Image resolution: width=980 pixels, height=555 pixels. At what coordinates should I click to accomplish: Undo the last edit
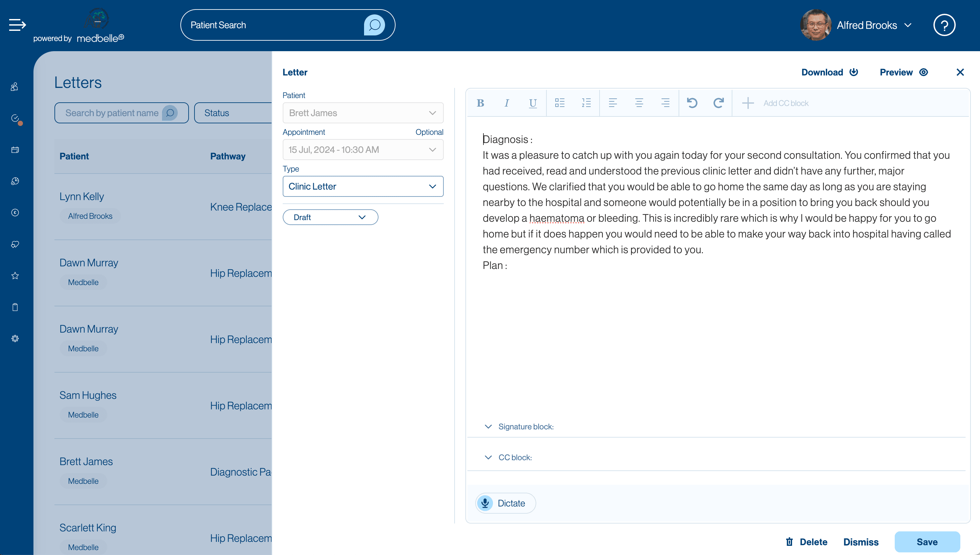point(692,103)
